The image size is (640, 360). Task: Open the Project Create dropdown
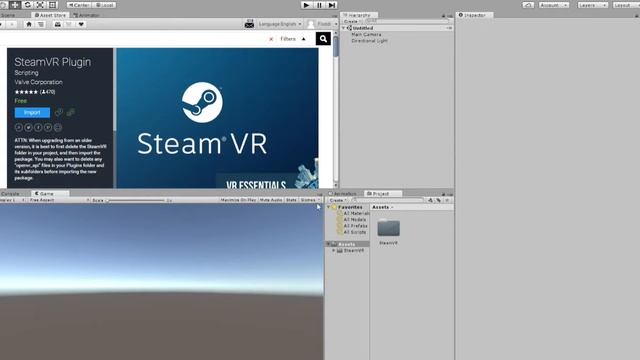(338, 200)
